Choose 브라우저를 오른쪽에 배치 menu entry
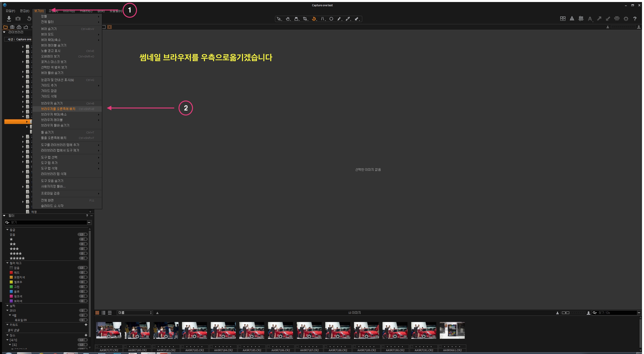Screen dimensions: 644x354 (x=58, y=109)
